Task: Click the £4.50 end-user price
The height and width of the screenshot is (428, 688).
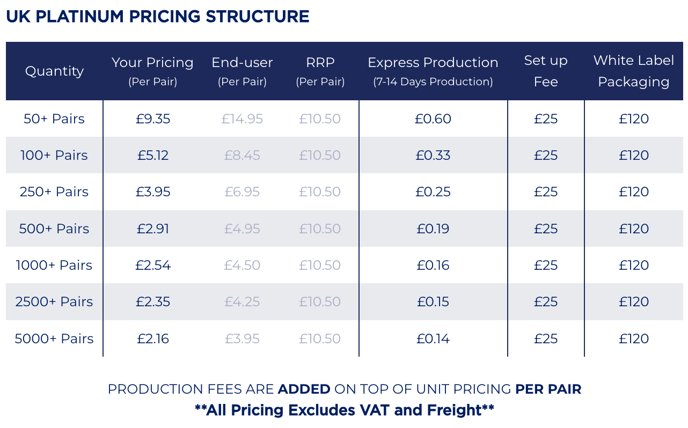Action: click(242, 266)
